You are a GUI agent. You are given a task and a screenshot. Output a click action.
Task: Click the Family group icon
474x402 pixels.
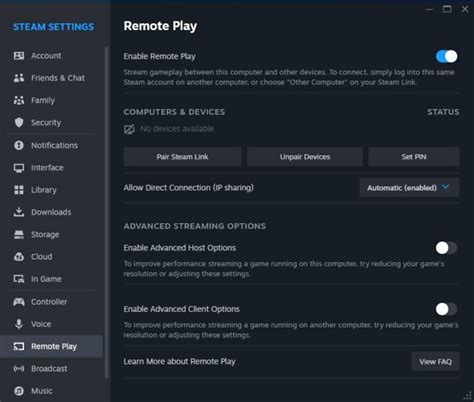click(19, 100)
